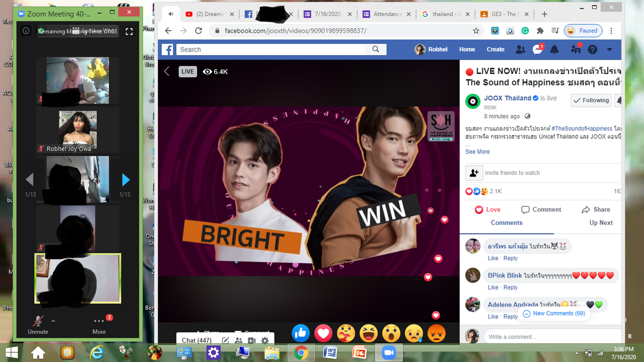This screenshot has height=362, width=644.
Task: Send a Love heart reaction
Action: tap(324, 334)
